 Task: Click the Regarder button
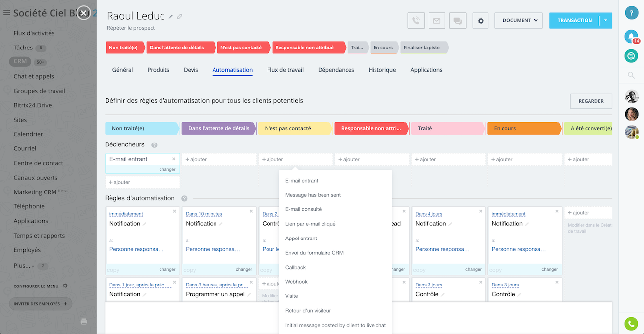(591, 101)
